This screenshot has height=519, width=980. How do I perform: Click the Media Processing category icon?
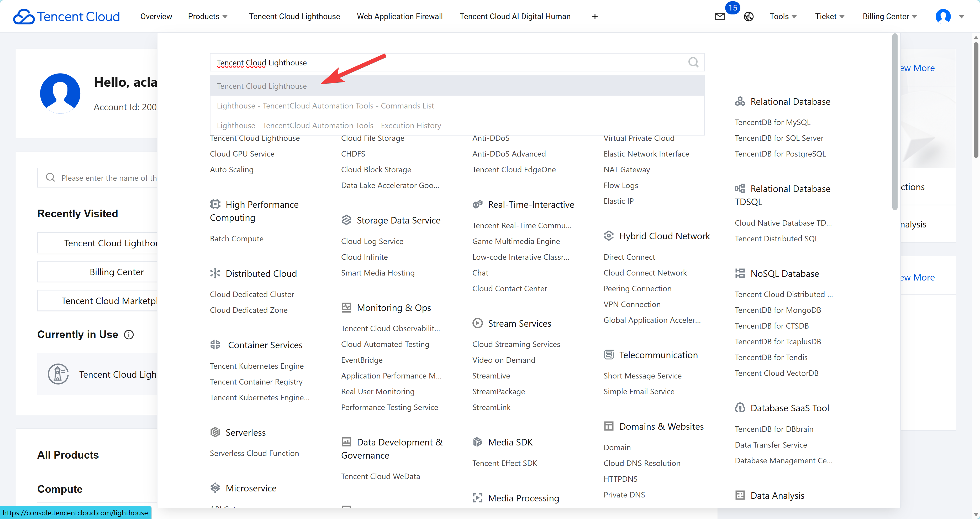(x=477, y=498)
